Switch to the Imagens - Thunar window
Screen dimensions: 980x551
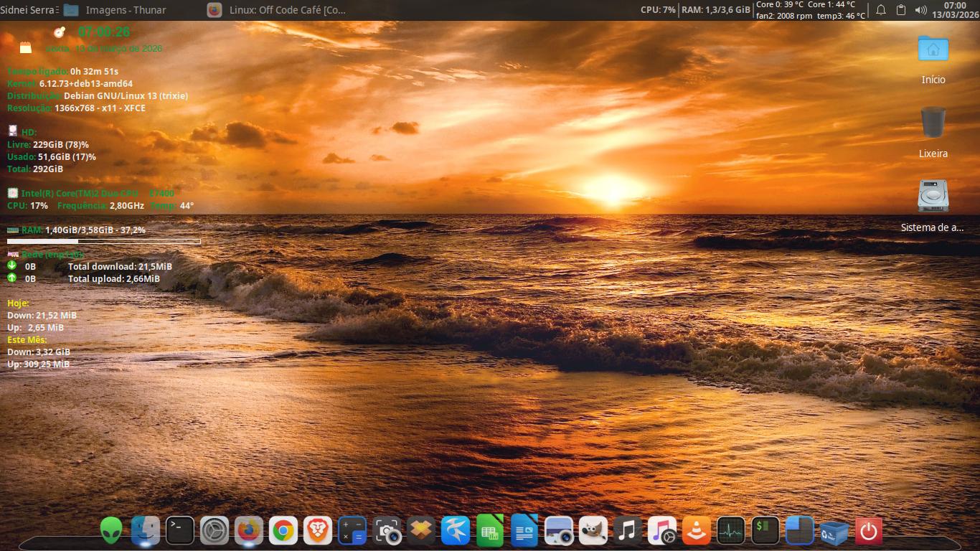[115, 10]
